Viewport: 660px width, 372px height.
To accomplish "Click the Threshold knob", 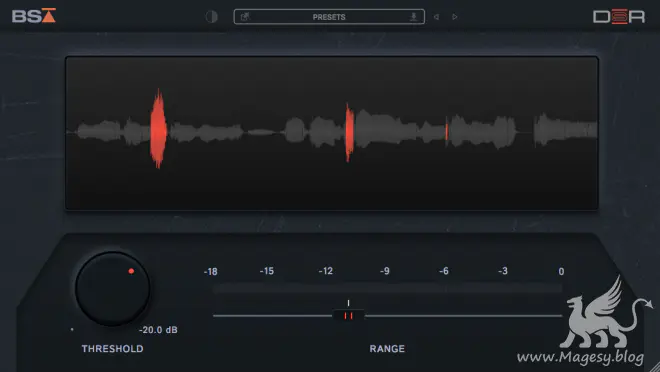I will 112,289.
